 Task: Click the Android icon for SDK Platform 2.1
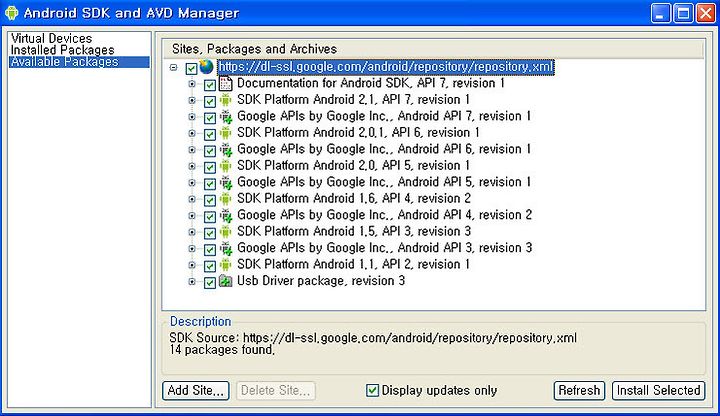225,100
